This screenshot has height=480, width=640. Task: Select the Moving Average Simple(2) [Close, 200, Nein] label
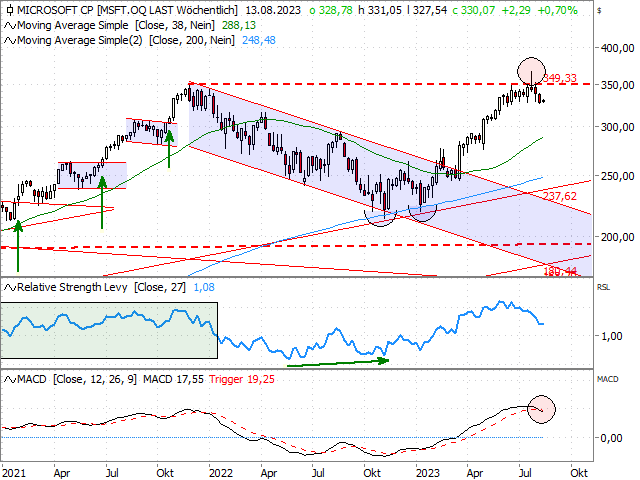pyautogui.click(x=126, y=40)
